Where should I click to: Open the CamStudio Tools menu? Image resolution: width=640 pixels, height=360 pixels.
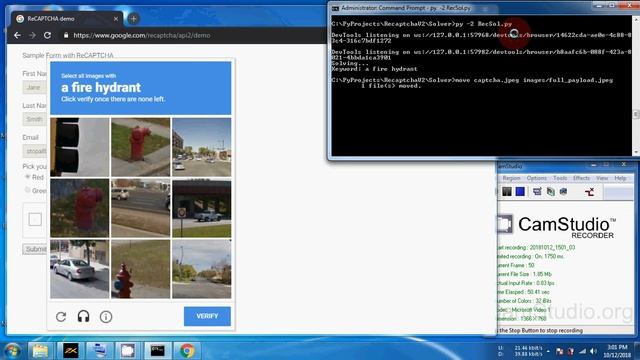pos(560,178)
